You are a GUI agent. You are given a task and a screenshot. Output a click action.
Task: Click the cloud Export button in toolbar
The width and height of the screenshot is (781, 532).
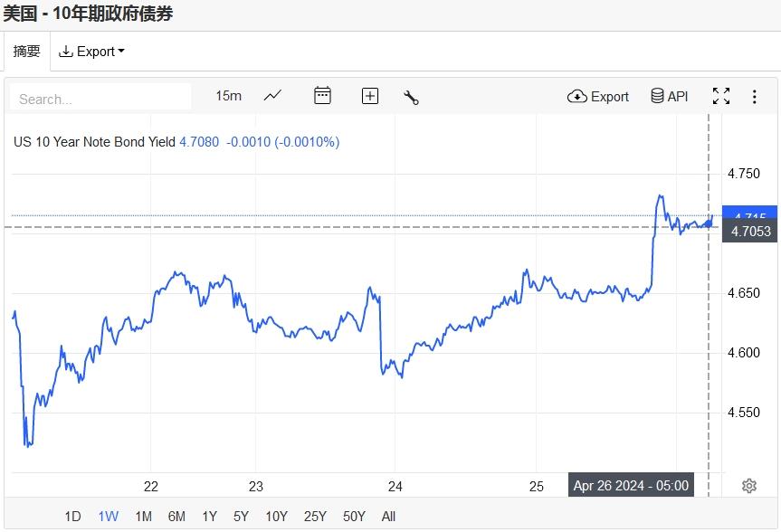(x=598, y=97)
